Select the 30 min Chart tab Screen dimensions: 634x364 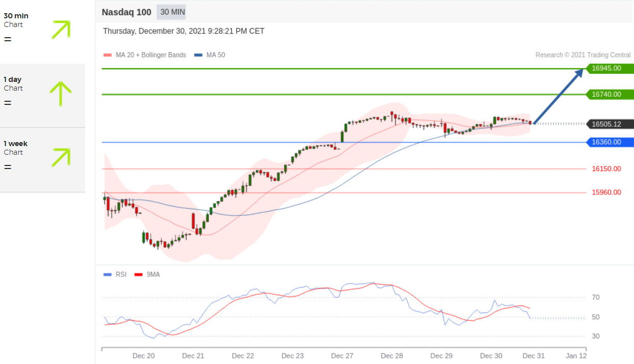tap(42, 32)
